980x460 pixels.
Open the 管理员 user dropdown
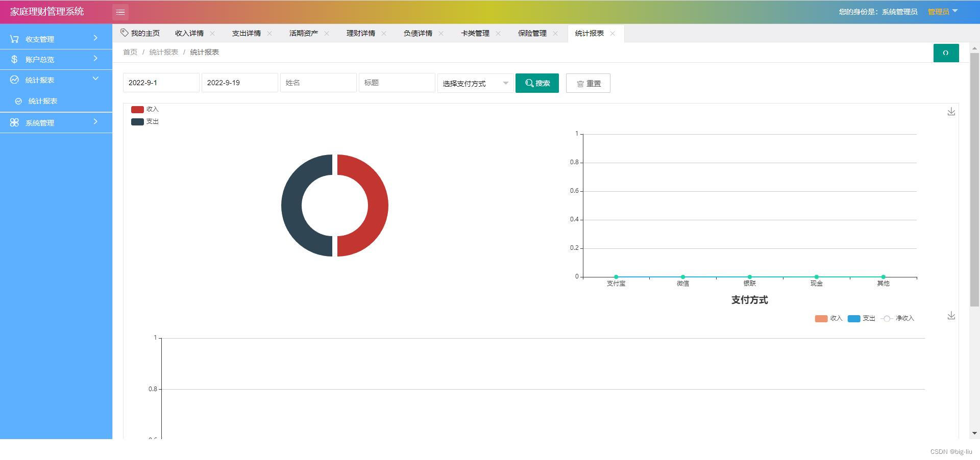coord(943,11)
